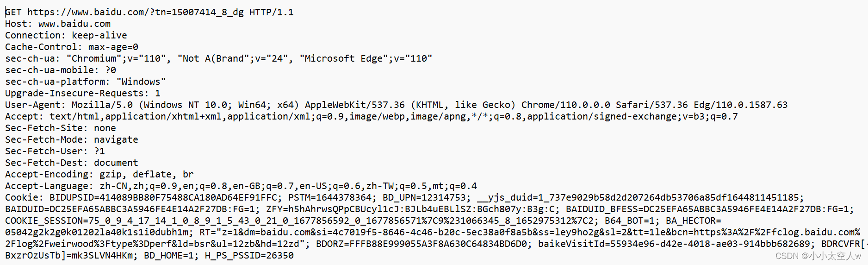The height and width of the screenshot is (265, 868).
Task: Click the Host www.baidu.com header
Action: [x=58, y=24]
